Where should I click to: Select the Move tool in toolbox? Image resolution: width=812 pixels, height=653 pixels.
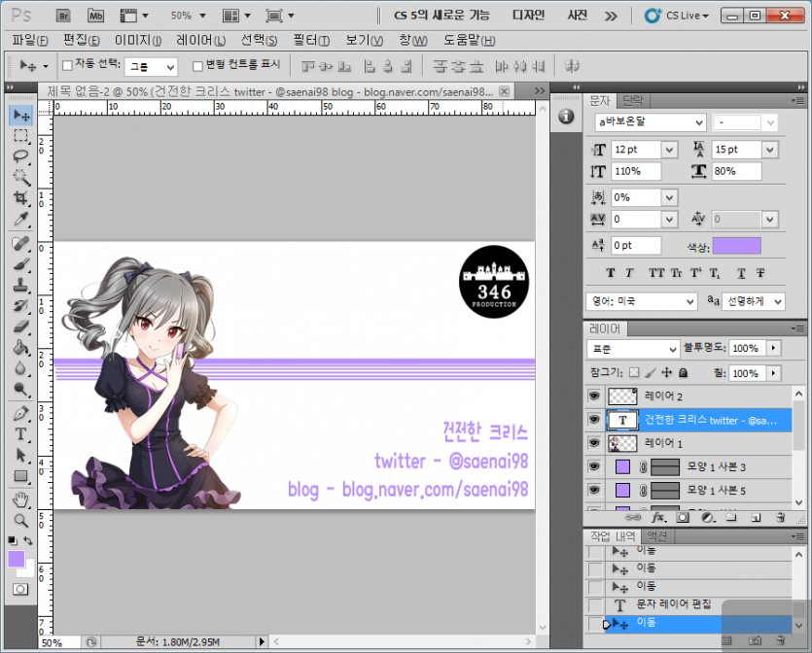[x=20, y=115]
